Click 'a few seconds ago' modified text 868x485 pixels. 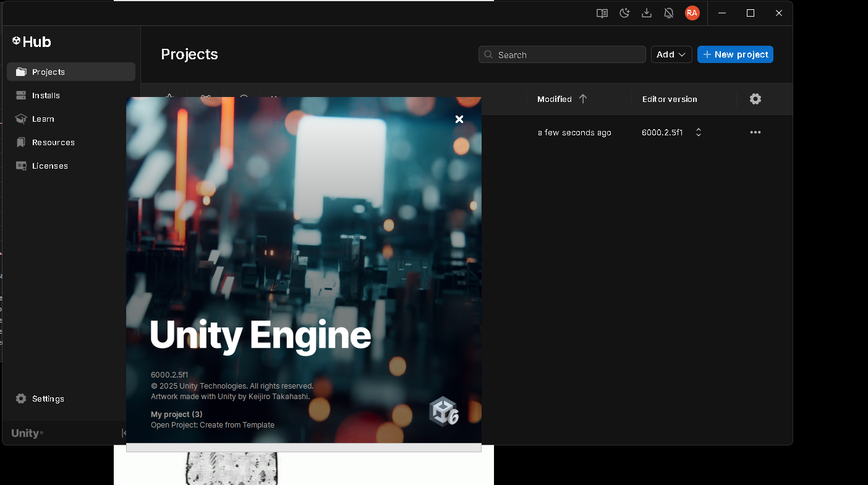pos(574,132)
